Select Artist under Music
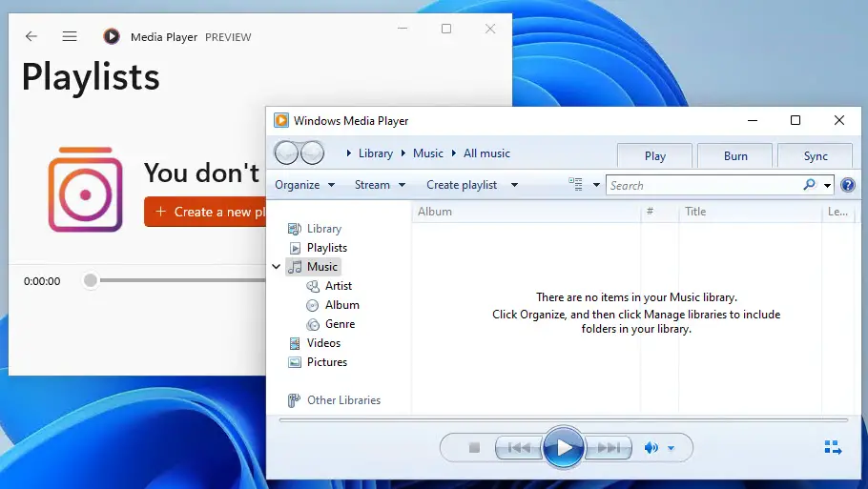 click(x=339, y=286)
